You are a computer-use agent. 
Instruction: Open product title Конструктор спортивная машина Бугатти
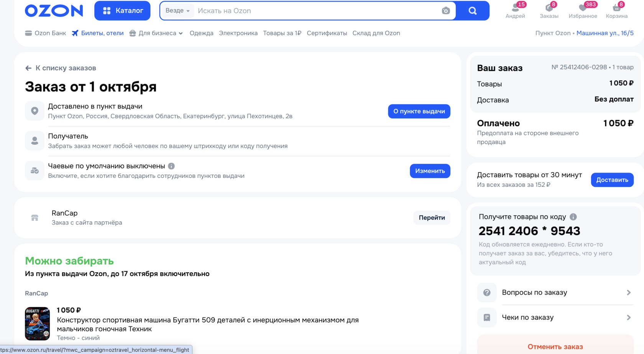click(208, 324)
